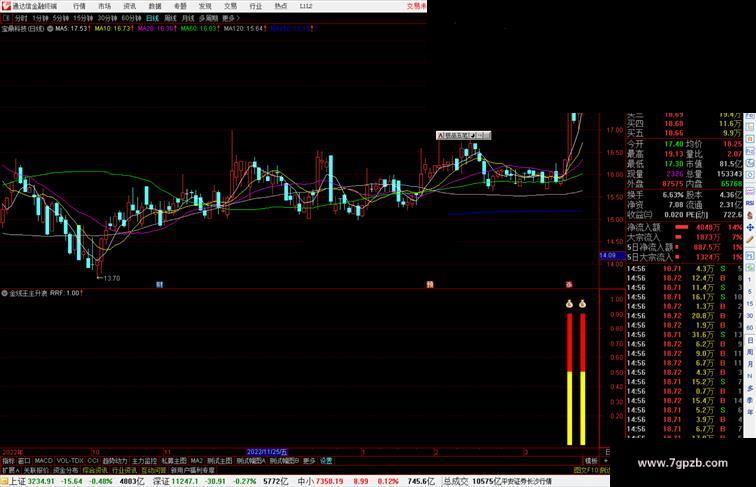Screen dimensions: 756x487
Task: Switch chart to 1分钟 period
Action: coord(40,18)
